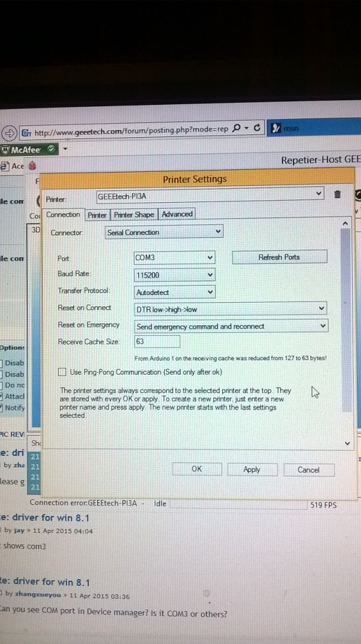361x644 pixels.
Task: Click OK button in Printer Settings
Action: (x=197, y=469)
